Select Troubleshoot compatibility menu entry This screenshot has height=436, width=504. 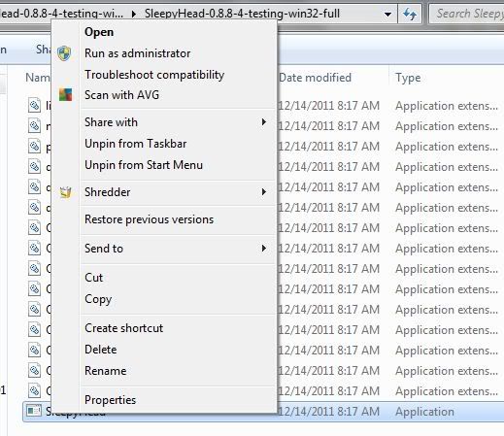pyautogui.click(x=154, y=75)
